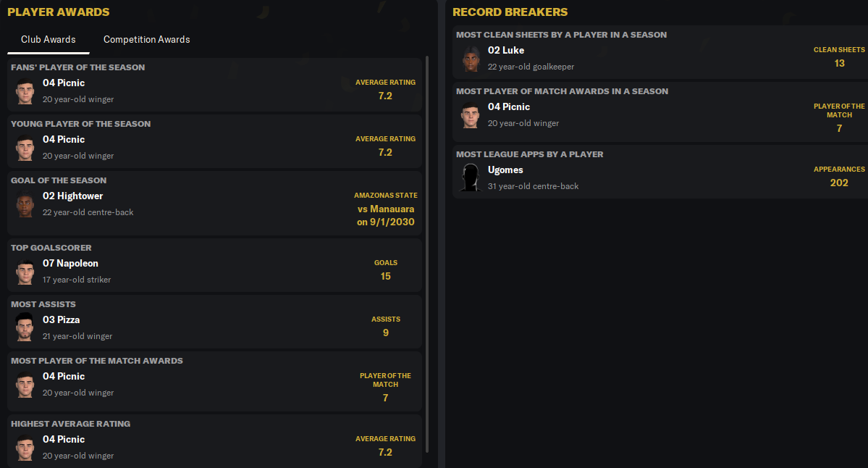Viewport: 868px width, 468px height.
Task: Click Ugomes' silhouette avatar icon
Action: tap(471, 177)
